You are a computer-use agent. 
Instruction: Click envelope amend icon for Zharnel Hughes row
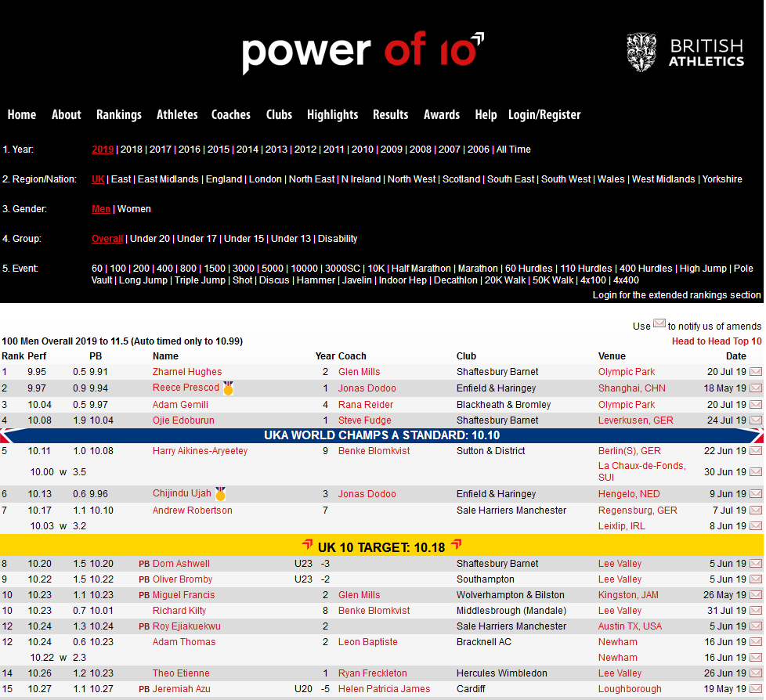[755, 372]
